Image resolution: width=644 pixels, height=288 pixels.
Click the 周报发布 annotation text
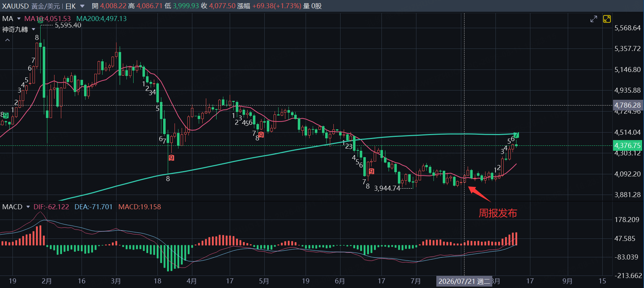point(498,213)
